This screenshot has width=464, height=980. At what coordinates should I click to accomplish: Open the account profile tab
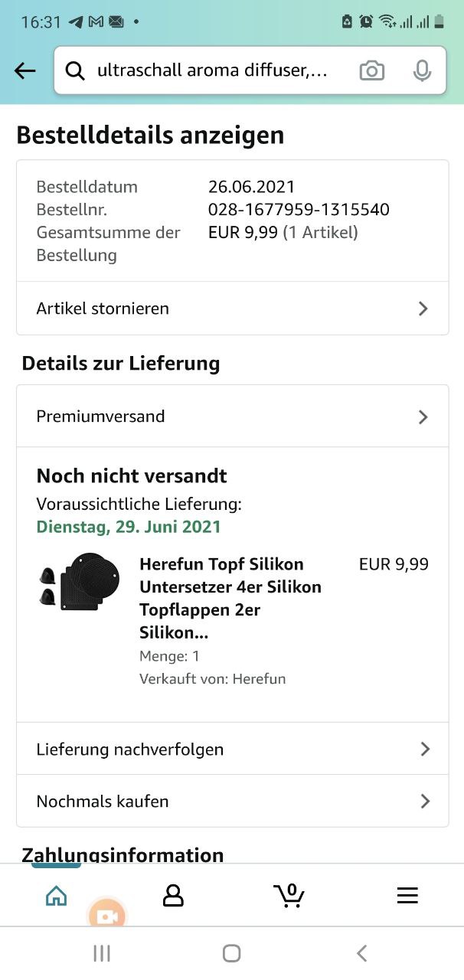click(x=173, y=896)
